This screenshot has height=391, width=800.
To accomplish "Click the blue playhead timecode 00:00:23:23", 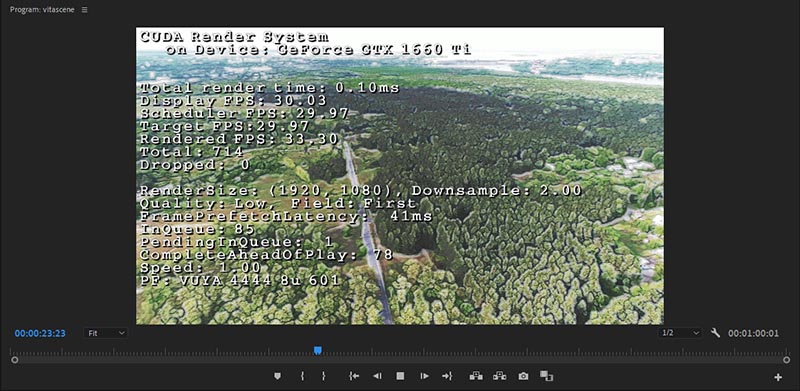I will coord(40,333).
